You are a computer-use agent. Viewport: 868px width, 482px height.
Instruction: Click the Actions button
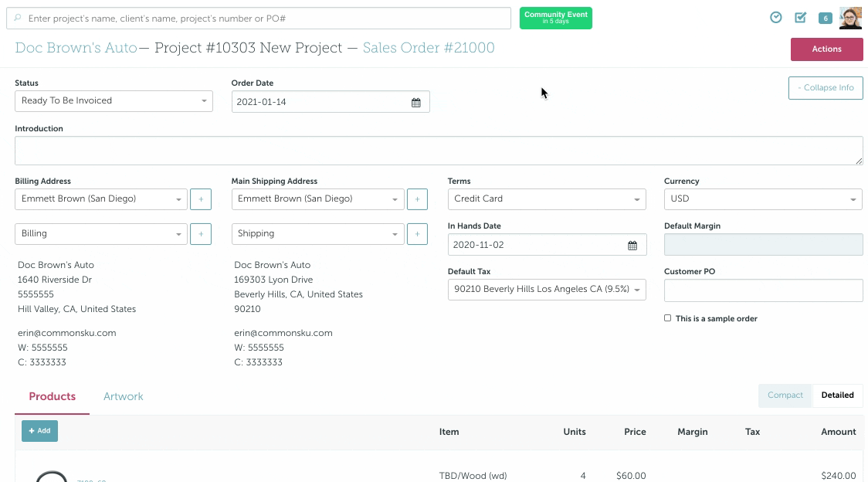coord(826,49)
